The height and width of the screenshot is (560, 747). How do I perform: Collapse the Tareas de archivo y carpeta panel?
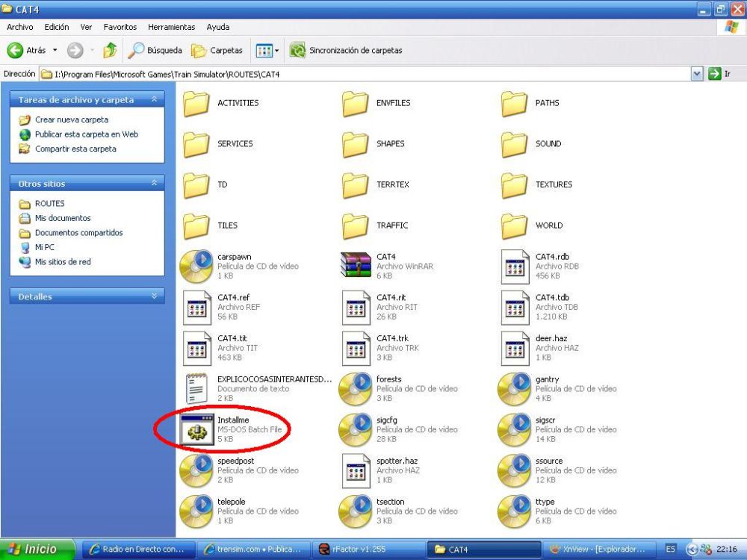click(x=155, y=99)
